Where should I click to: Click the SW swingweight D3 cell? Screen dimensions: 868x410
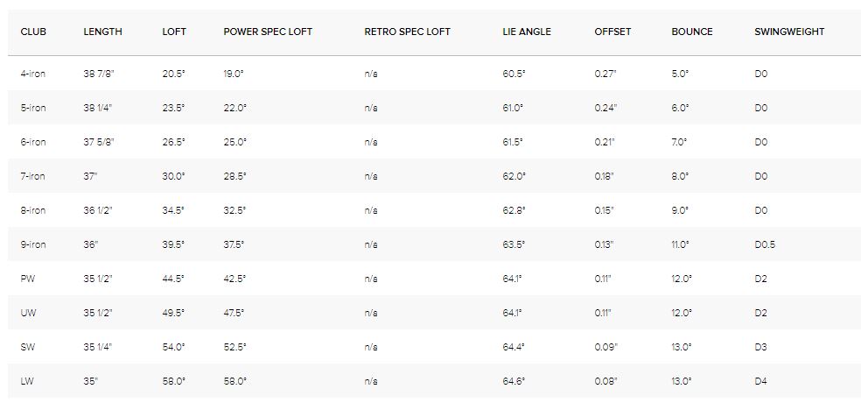pos(760,347)
